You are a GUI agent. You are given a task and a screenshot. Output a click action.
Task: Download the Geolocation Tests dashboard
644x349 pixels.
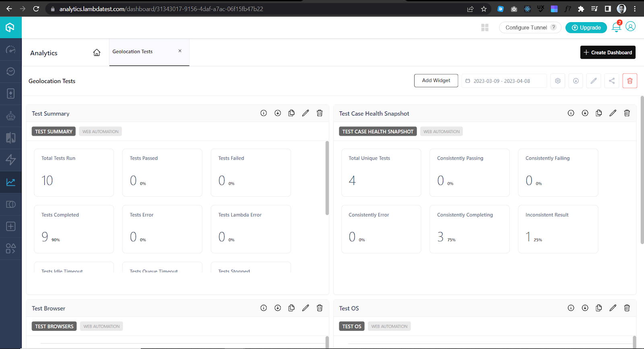coord(576,81)
